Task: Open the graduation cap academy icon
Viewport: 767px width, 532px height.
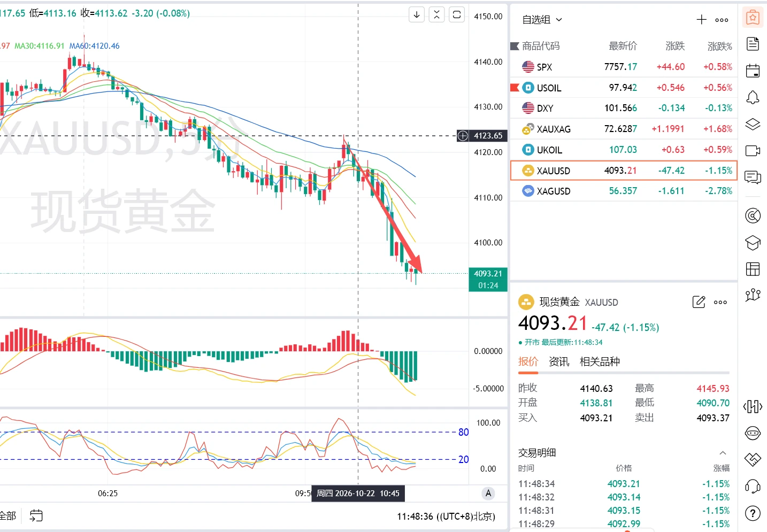Action: click(753, 243)
